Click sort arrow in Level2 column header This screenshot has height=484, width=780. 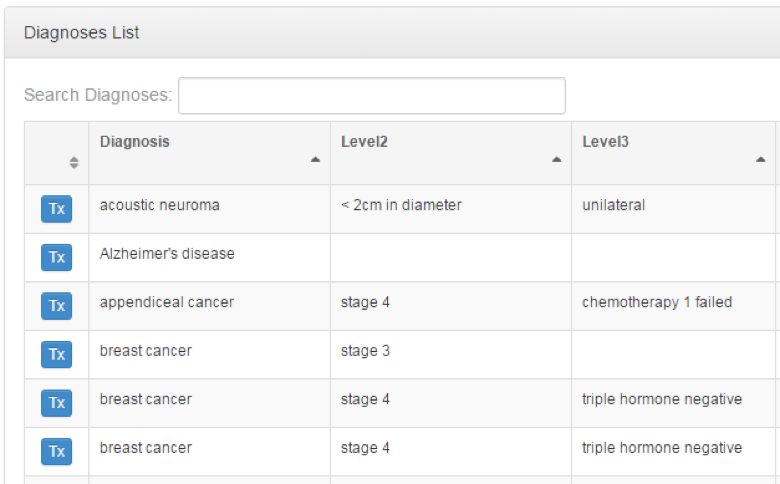point(557,159)
